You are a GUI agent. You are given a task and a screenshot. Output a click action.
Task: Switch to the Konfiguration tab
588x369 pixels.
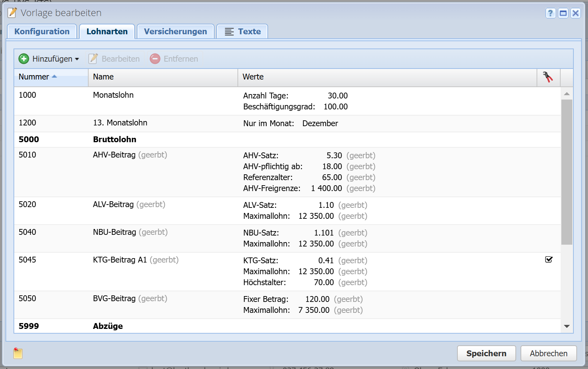[42, 32]
